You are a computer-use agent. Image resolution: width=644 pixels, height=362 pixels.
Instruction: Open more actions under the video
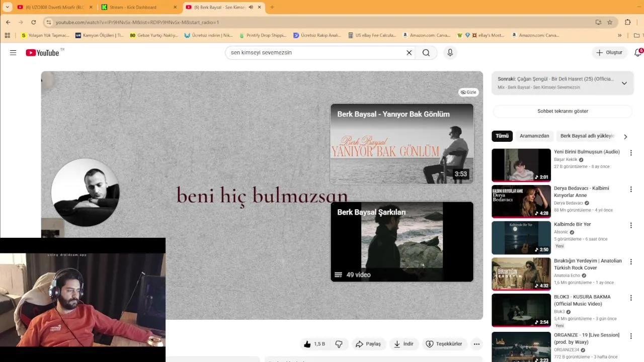(476, 344)
